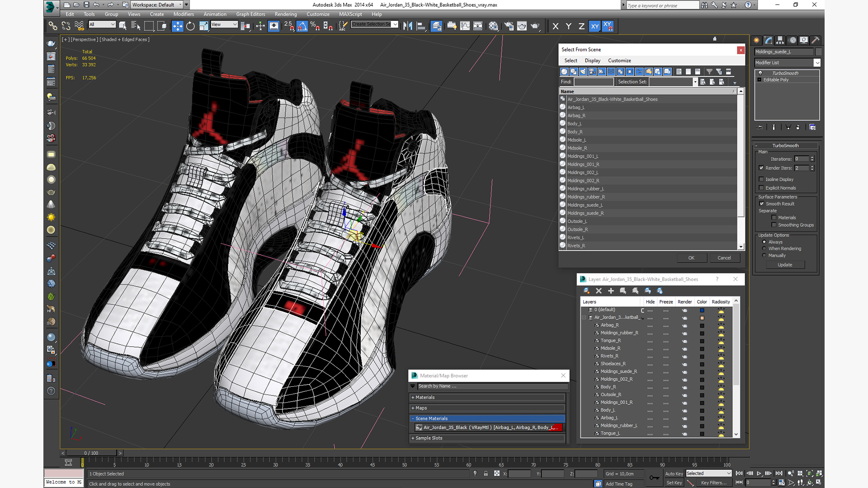The width and height of the screenshot is (868, 488).
Task: Click Configure Modifier Sets icon
Action: [x=812, y=127]
